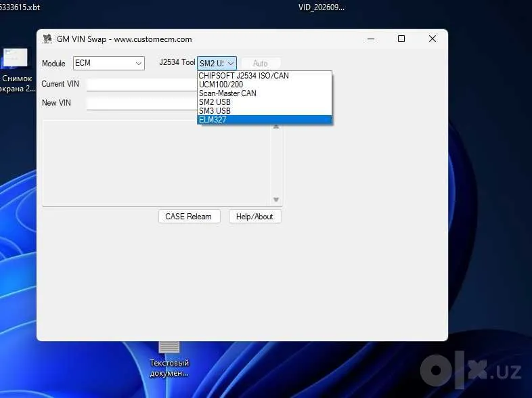Screen dimensions: 532x398
Task: Select the VID_202609 desktop file label
Action: click(322, 7)
